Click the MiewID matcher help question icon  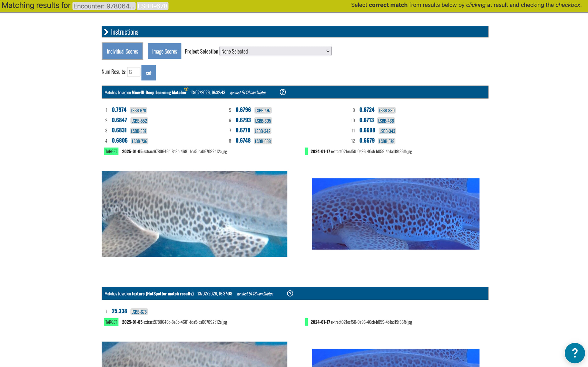(283, 92)
